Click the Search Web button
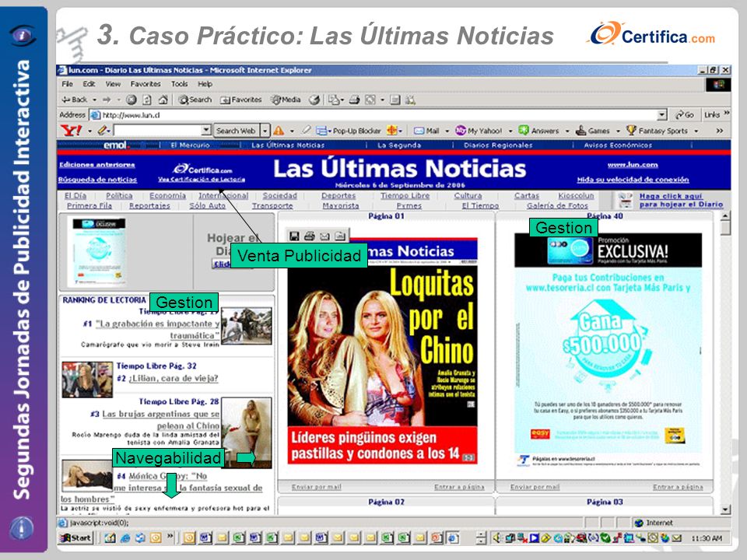The height and width of the screenshot is (560, 747). pos(236,131)
